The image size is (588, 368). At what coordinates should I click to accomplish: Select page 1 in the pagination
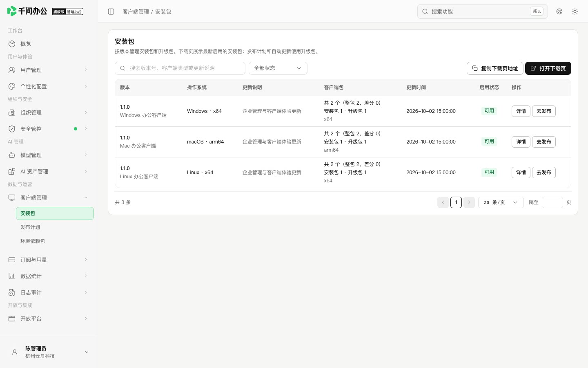point(456,202)
